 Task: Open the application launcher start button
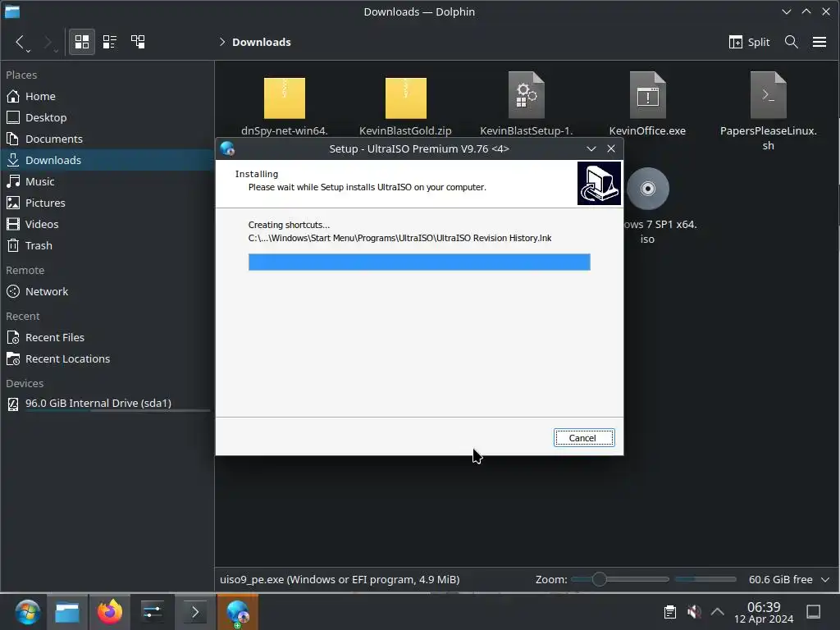tap(27, 612)
